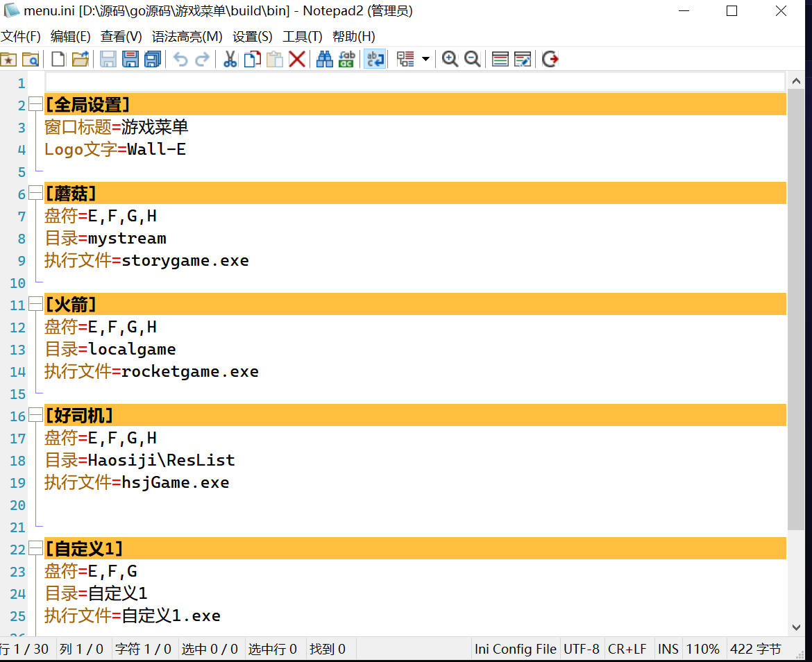Paste from clipboard icon

(274, 59)
